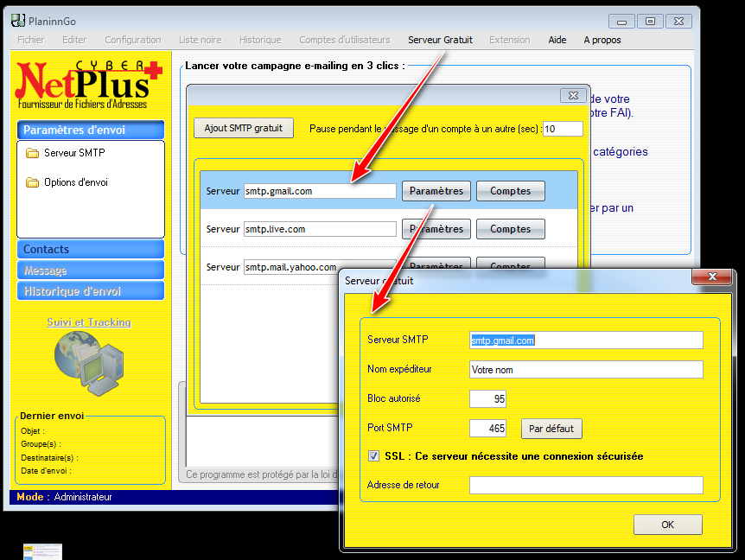Click the Par défaut port button

pos(551,429)
